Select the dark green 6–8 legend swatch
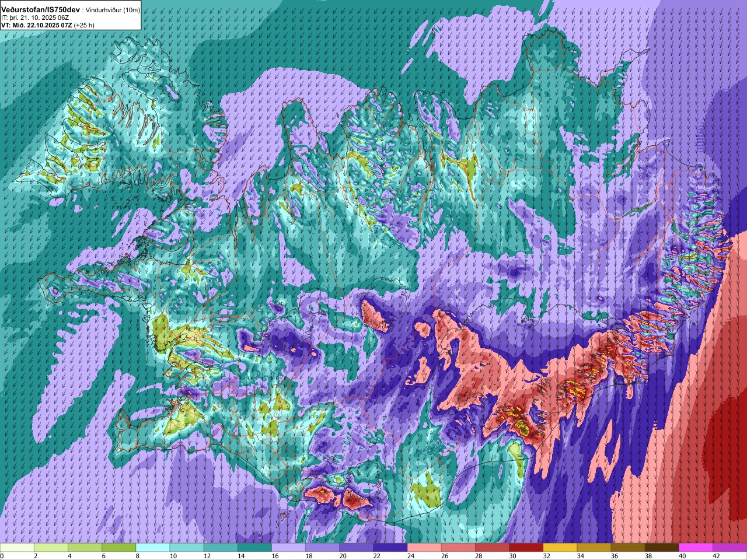The image size is (747, 560). pos(118,548)
